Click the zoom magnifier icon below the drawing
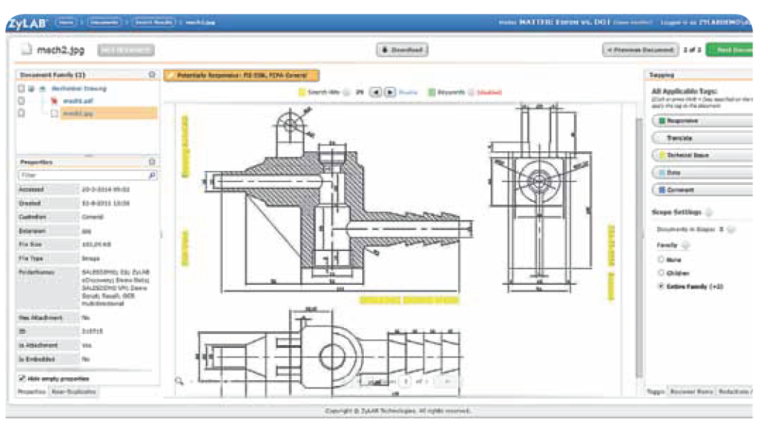 click(179, 380)
